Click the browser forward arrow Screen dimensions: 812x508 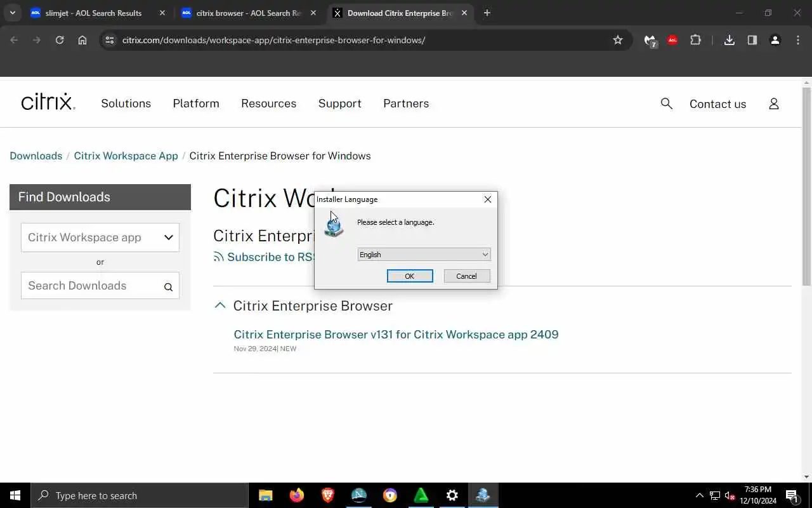[37, 40]
